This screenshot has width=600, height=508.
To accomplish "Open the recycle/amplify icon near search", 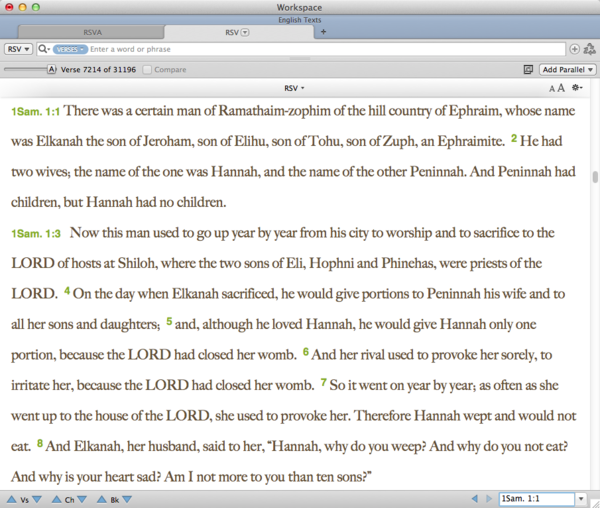I will [589, 49].
